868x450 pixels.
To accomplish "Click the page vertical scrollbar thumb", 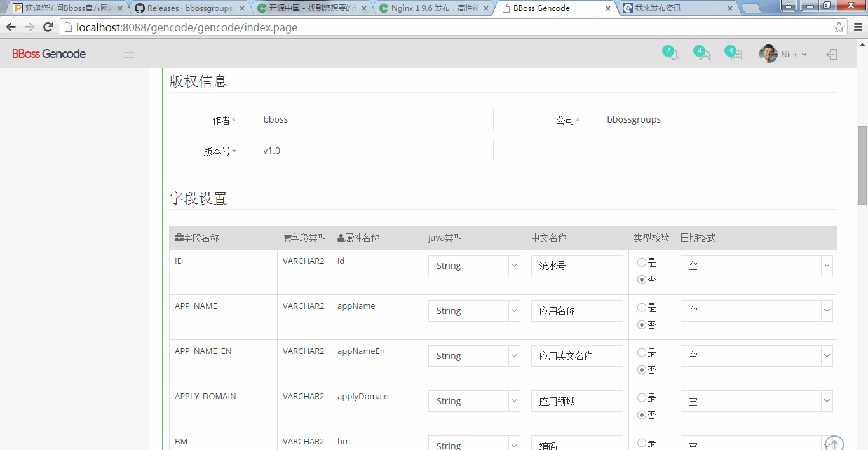I will [862, 165].
